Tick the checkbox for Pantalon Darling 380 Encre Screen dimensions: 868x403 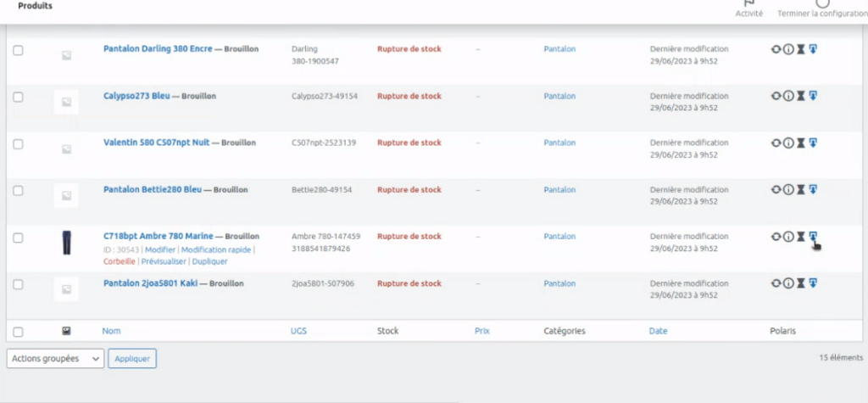[x=18, y=50]
